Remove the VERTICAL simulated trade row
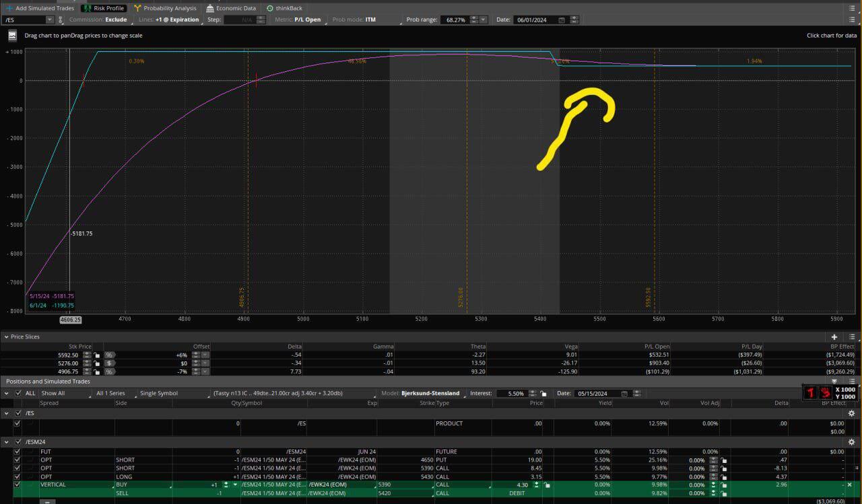 [x=849, y=484]
